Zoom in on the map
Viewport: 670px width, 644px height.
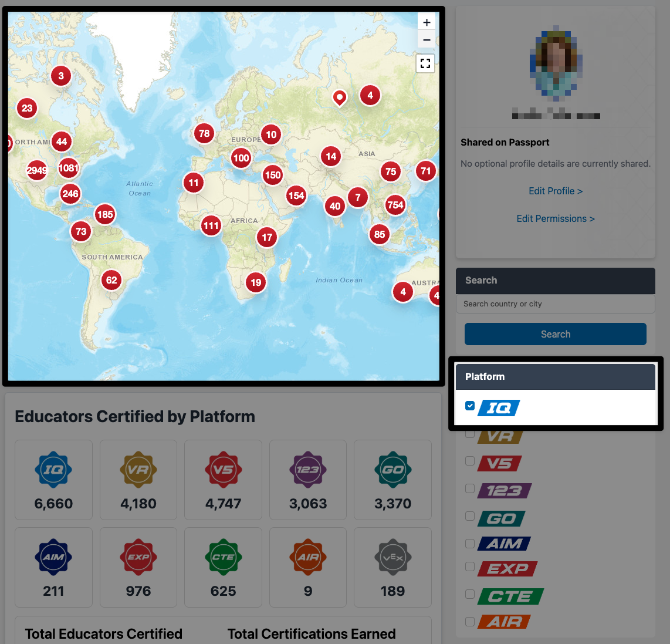(x=426, y=22)
